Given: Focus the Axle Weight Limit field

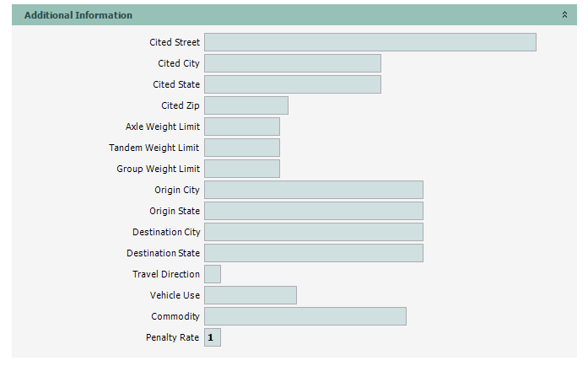Looking at the screenshot, I should 241,126.
